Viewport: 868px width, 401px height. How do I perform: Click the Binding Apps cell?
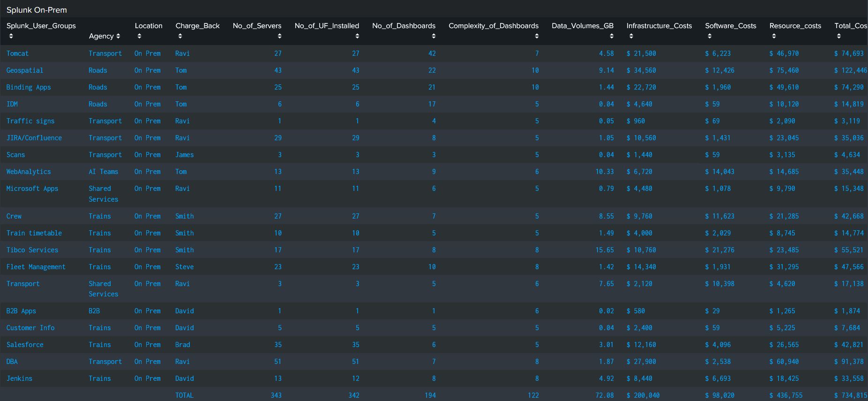pos(29,87)
